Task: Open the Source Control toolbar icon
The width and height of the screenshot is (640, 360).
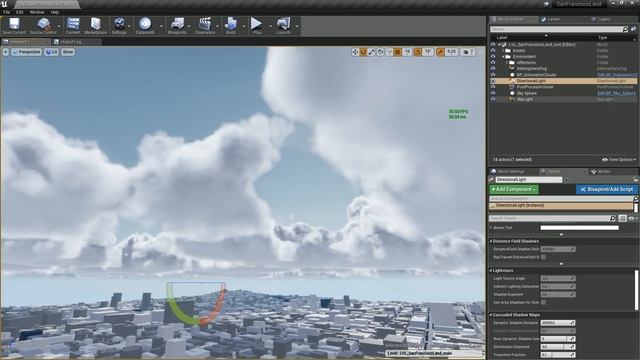Action: 43,25
